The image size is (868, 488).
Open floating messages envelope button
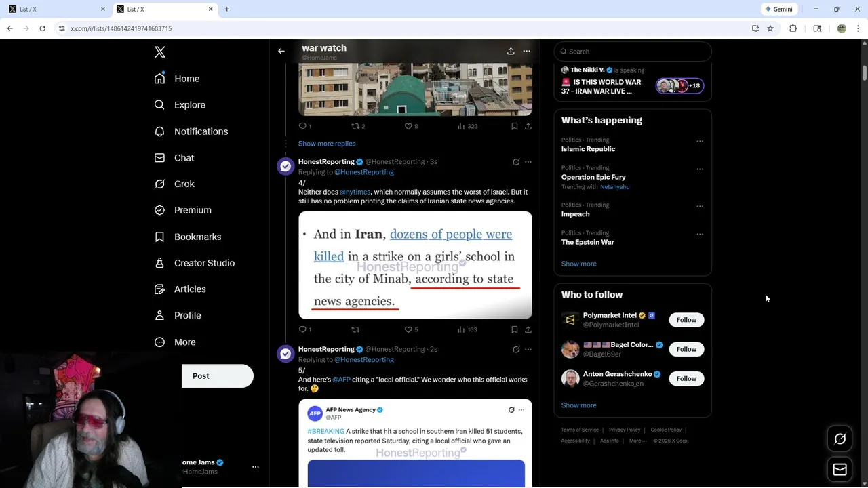pyautogui.click(x=840, y=470)
